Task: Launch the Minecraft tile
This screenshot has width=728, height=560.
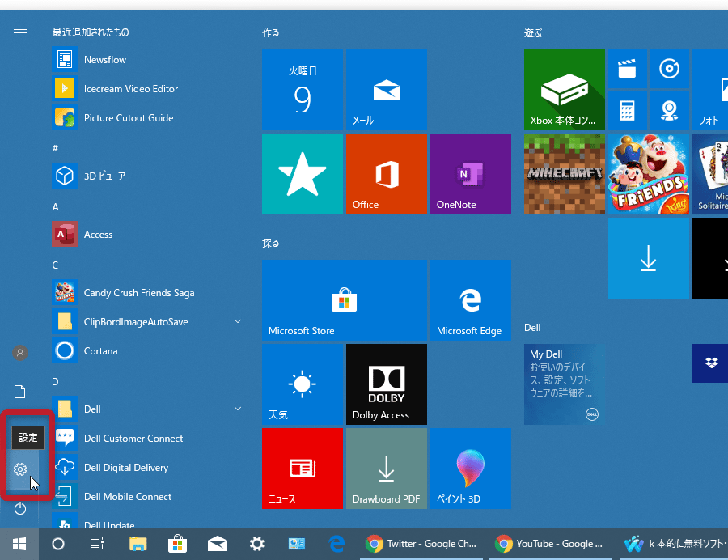Action: 564,174
